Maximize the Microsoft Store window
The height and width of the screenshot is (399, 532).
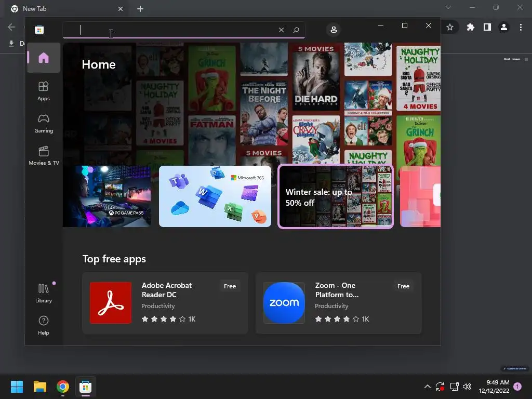pos(404,25)
